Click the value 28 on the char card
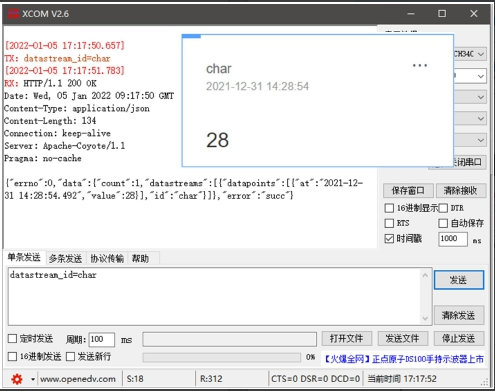The width and height of the screenshot is (495, 391). click(x=217, y=140)
